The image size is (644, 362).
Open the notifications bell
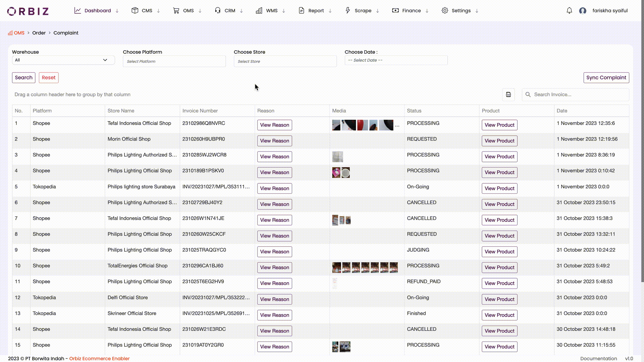click(x=569, y=10)
